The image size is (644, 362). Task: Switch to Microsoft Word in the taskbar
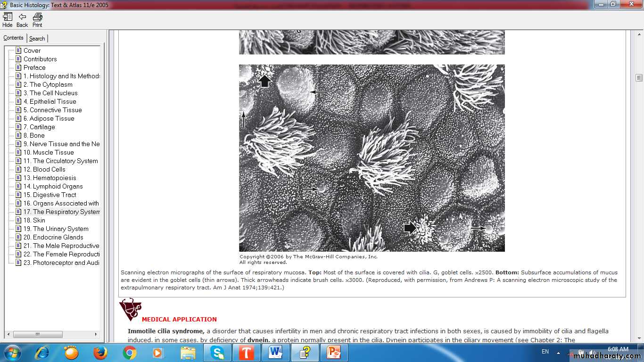(x=275, y=352)
